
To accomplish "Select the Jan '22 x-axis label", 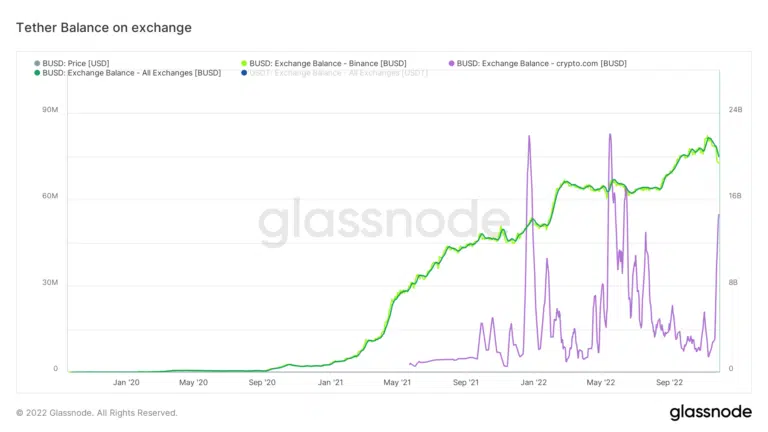I will point(534,382).
